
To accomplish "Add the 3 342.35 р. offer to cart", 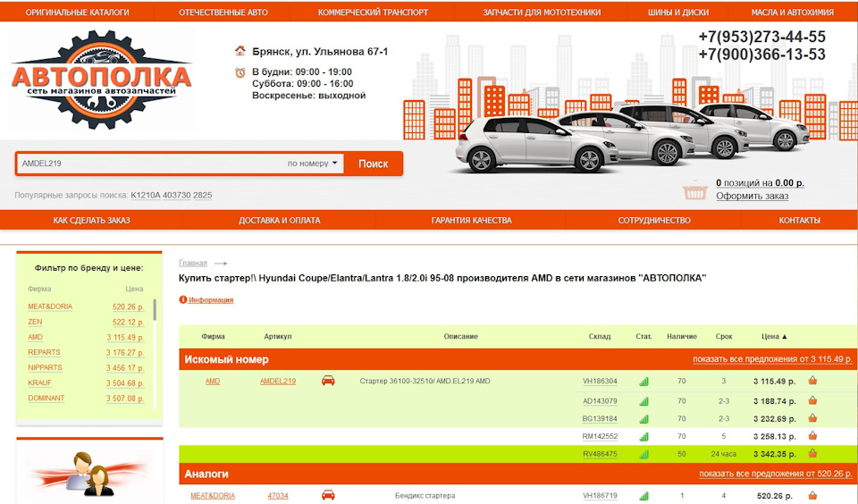I will click(812, 453).
